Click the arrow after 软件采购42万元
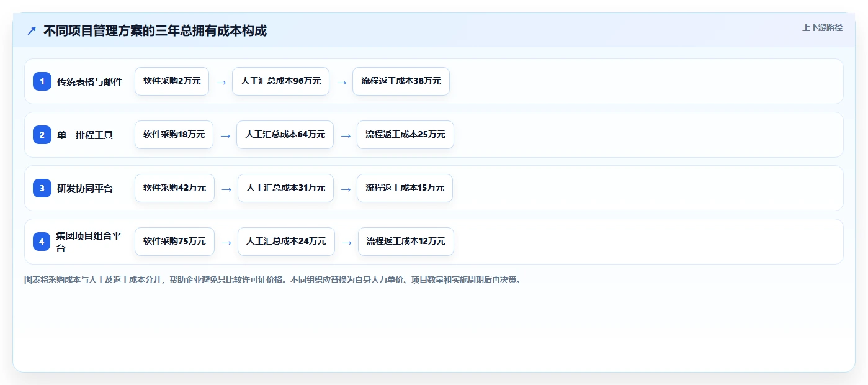Screen dimensions: 868x385 [226, 189]
